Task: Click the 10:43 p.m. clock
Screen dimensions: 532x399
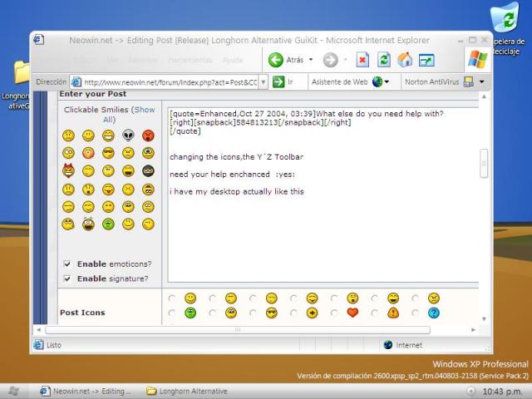Action: 502,392
